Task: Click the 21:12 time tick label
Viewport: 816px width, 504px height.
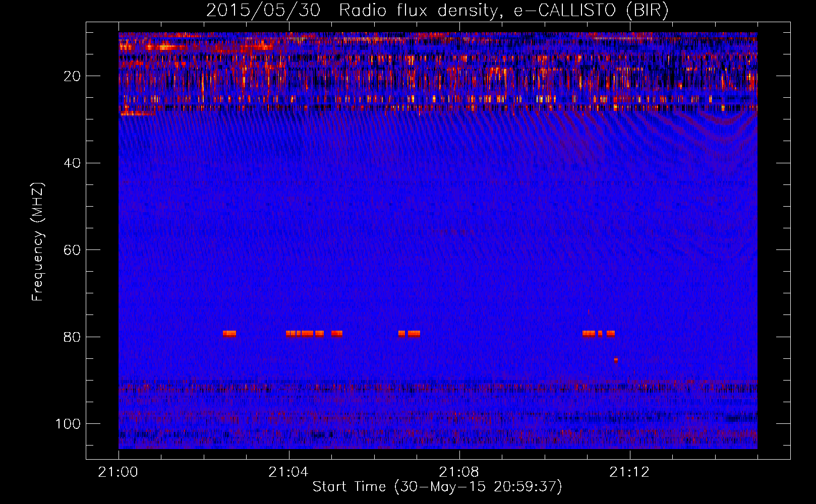Action: click(629, 472)
